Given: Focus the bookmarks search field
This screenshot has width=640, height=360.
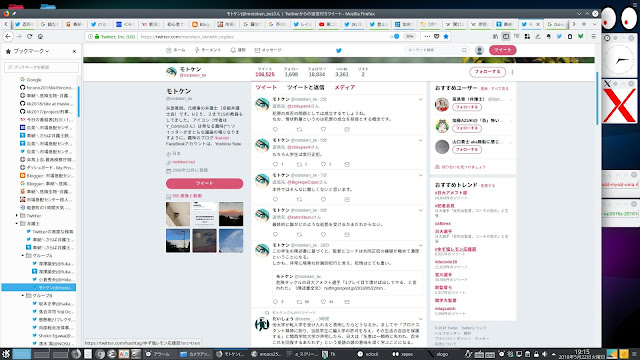Looking at the screenshot, I should 41,67.
